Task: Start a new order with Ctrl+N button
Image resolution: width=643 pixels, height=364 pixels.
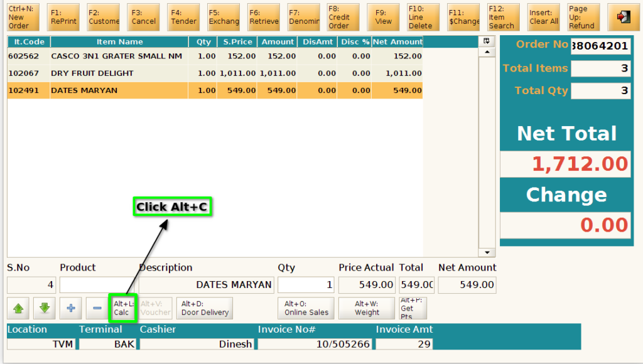Action: pyautogui.click(x=23, y=17)
